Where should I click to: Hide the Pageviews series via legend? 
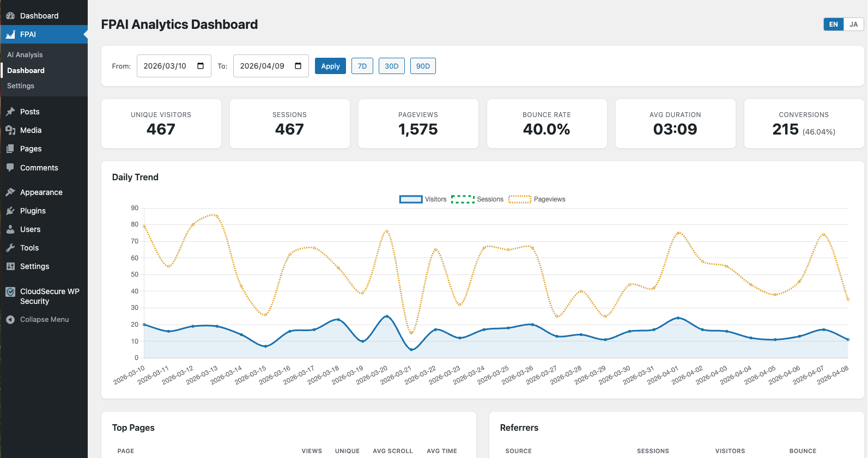point(537,199)
